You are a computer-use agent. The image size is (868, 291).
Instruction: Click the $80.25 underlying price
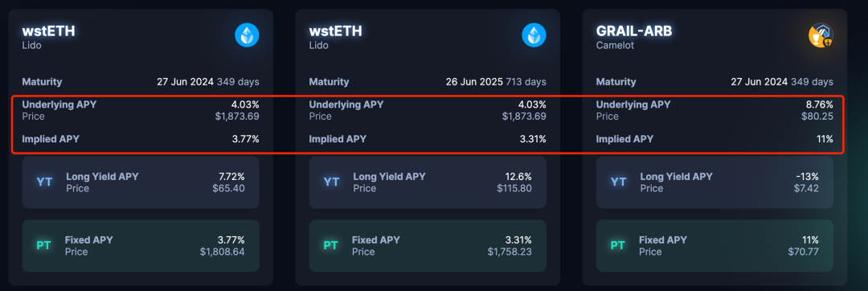[817, 117]
